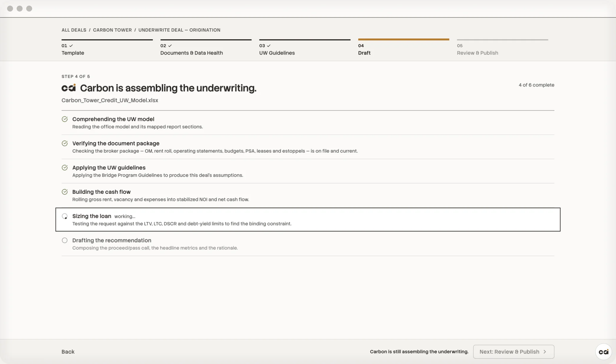Click the checkmark next to step 02
This screenshot has height=364, width=616.
click(170, 46)
